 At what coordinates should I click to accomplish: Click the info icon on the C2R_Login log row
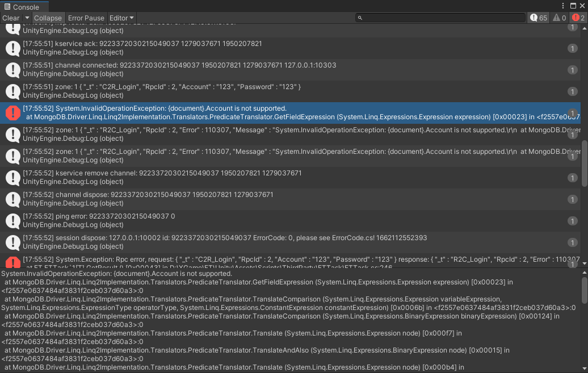(12, 91)
